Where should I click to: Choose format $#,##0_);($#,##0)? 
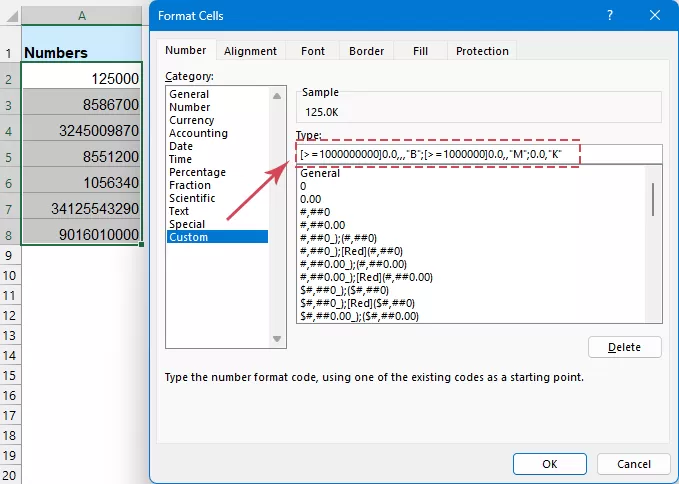coord(471,290)
